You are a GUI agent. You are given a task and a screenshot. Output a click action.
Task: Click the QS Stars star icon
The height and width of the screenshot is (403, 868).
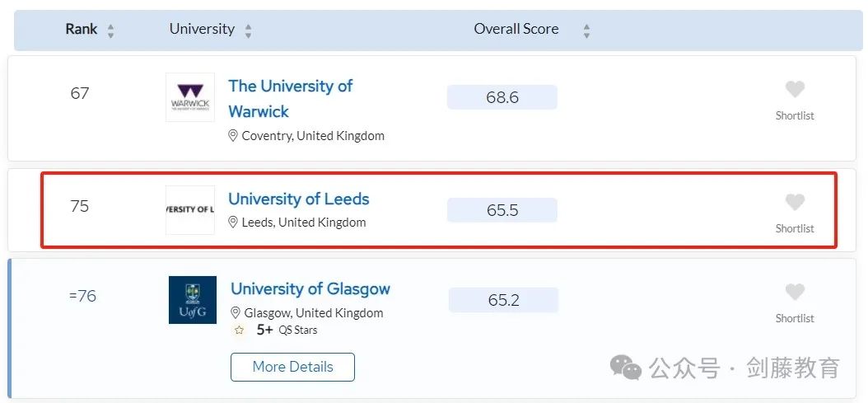[239, 330]
